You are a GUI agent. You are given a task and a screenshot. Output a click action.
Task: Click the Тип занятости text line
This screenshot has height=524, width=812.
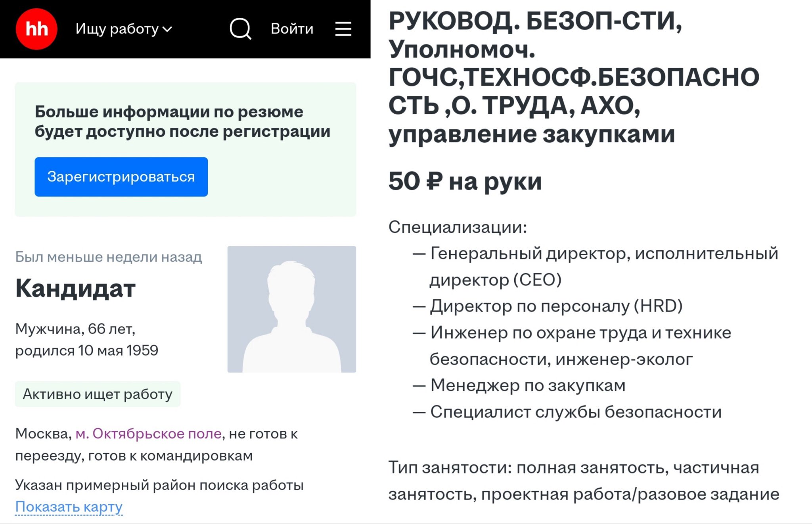click(x=573, y=468)
